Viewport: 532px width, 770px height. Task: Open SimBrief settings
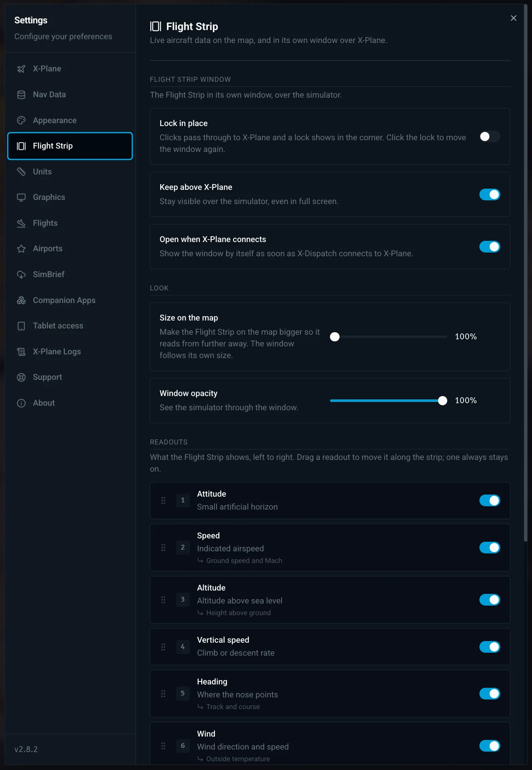click(70, 275)
